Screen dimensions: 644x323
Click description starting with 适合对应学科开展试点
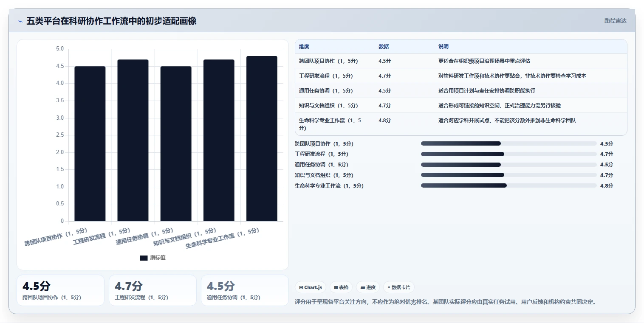(x=507, y=121)
